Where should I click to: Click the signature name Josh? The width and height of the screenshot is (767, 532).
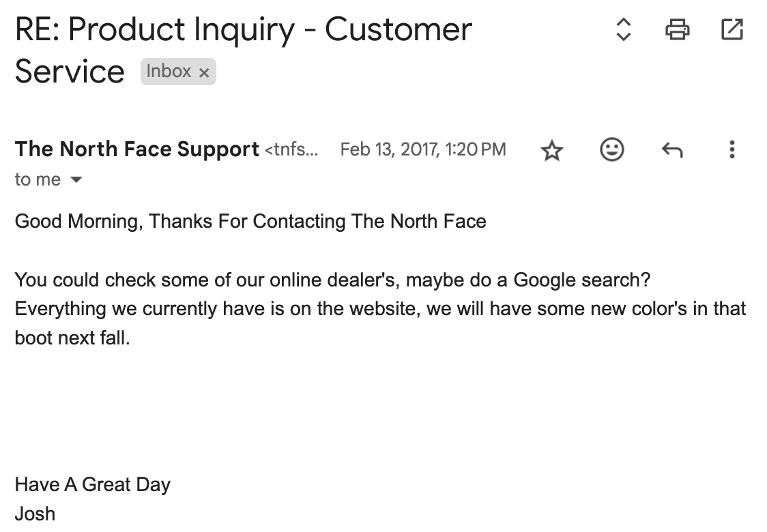(35, 514)
